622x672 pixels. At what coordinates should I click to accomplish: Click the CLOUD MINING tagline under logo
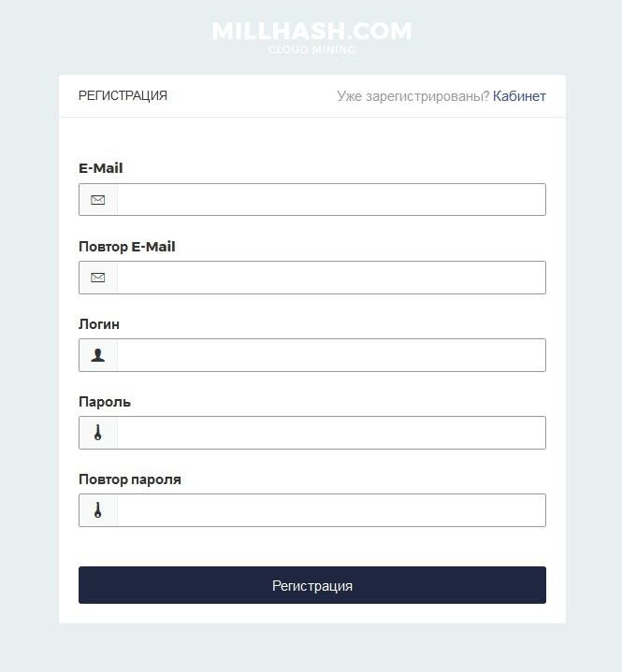click(x=311, y=50)
